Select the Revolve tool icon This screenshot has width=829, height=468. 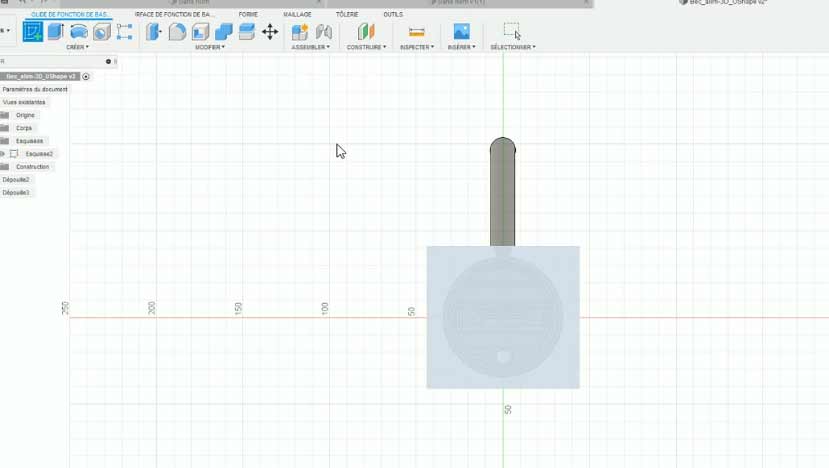point(79,32)
